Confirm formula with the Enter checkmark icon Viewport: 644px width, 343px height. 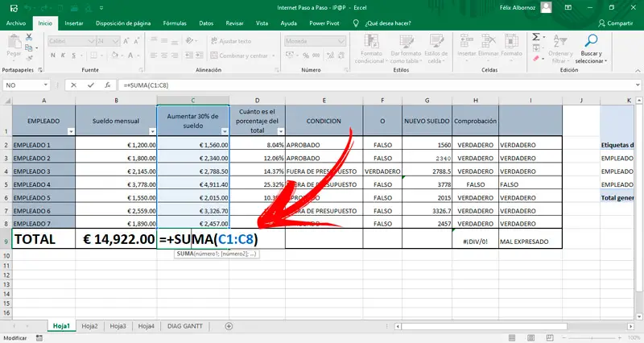pos(91,85)
